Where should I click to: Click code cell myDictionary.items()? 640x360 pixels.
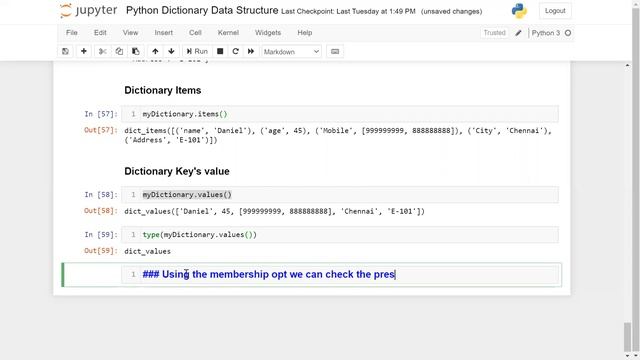tap(340, 114)
